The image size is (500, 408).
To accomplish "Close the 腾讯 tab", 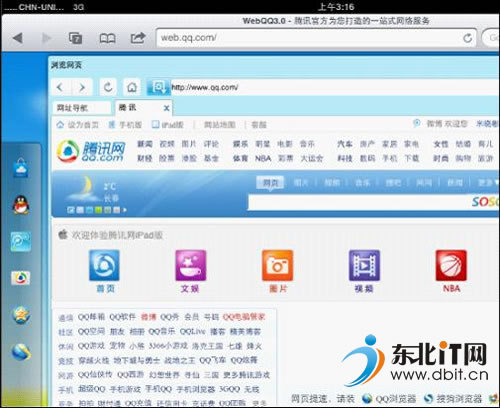I will point(166,108).
